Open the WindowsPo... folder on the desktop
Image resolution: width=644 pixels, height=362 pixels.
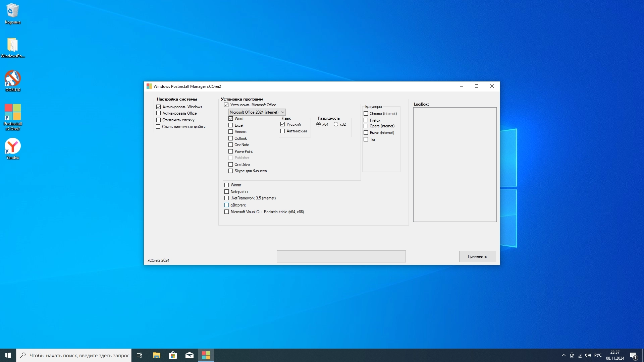tap(13, 45)
